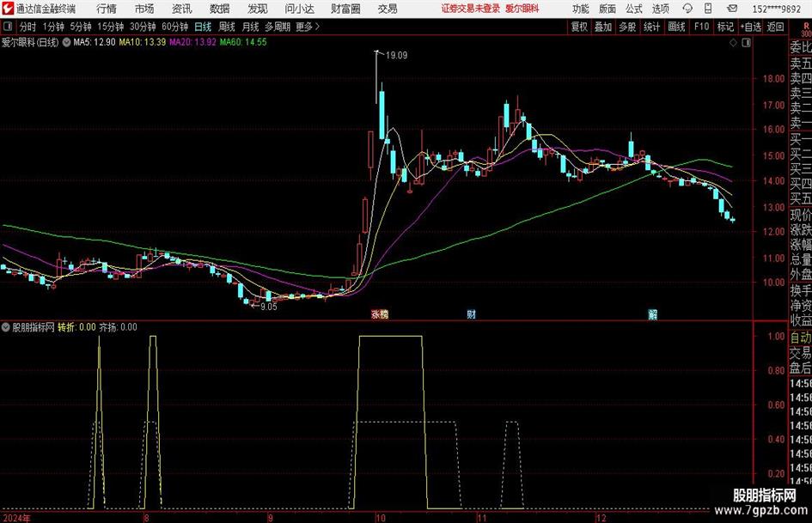Viewport: 812px width, 523px height.
Task: Select the 日线 daily period tab
Action: point(203,27)
